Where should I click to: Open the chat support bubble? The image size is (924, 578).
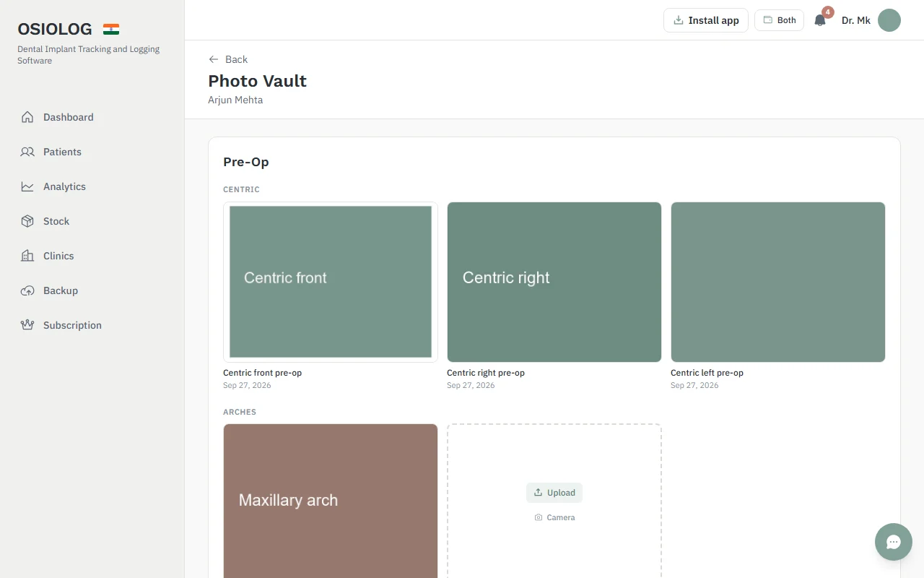tap(894, 542)
